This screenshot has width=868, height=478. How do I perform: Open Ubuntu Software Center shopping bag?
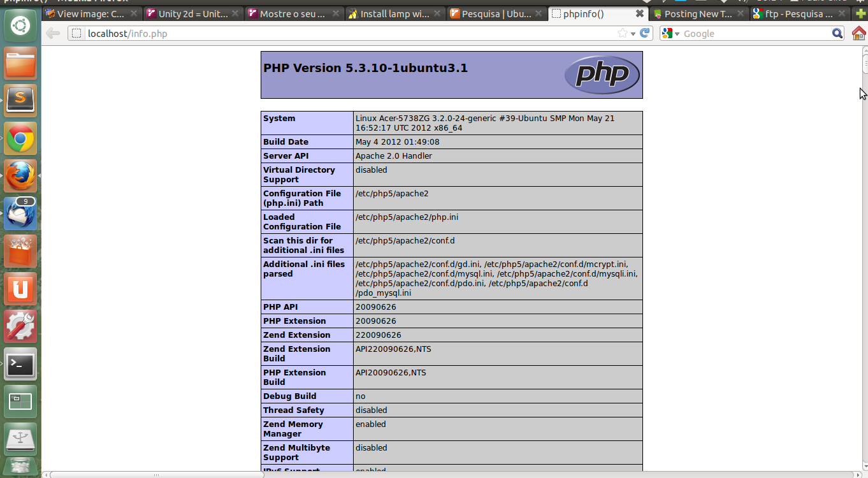pyautogui.click(x=20, y=251)
